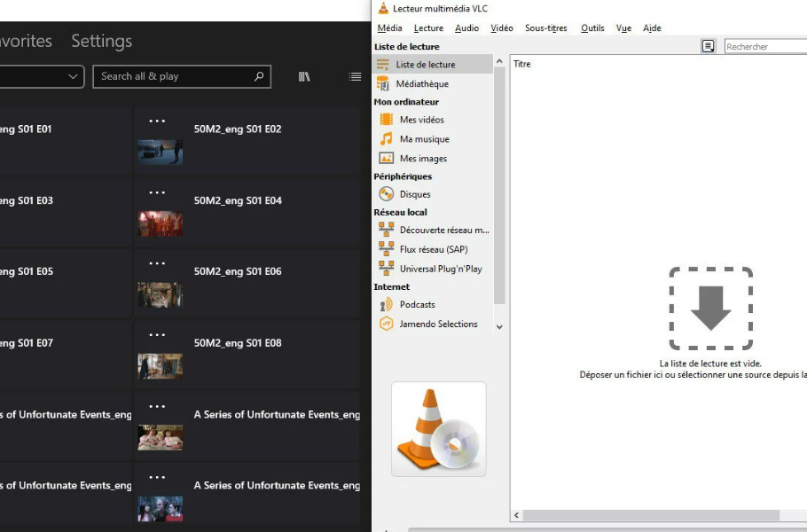Screen dimensions: 807x532
Task: Open the Settings tab in media app
Action: coord(101,41)
